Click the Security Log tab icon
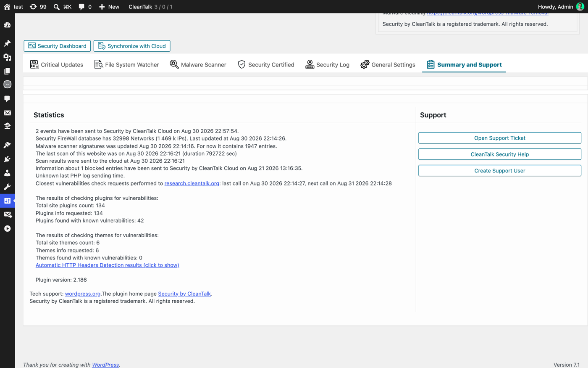 coord(310,64)
